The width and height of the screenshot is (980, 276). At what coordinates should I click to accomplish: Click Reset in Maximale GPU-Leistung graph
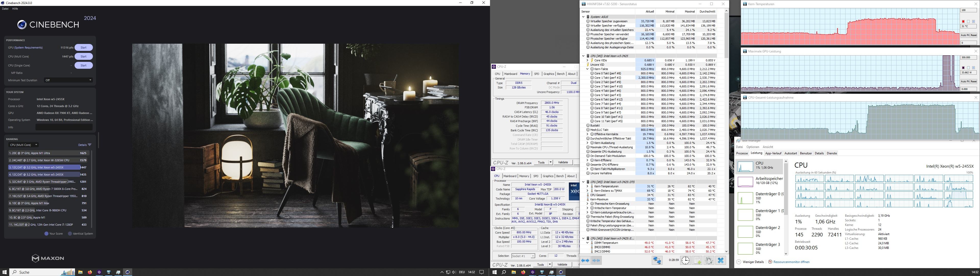(x=974, y=82)
